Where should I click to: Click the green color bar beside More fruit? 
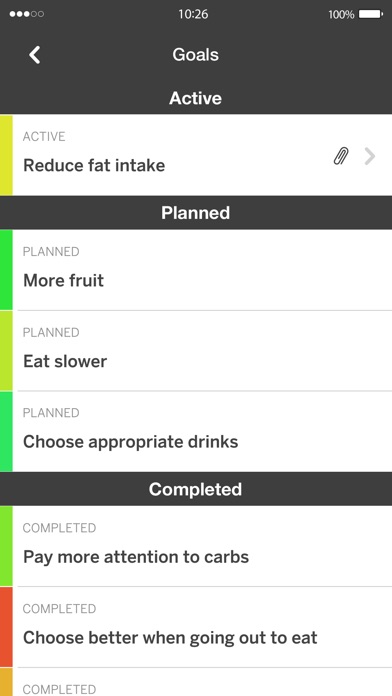click(x=6, y=270)
